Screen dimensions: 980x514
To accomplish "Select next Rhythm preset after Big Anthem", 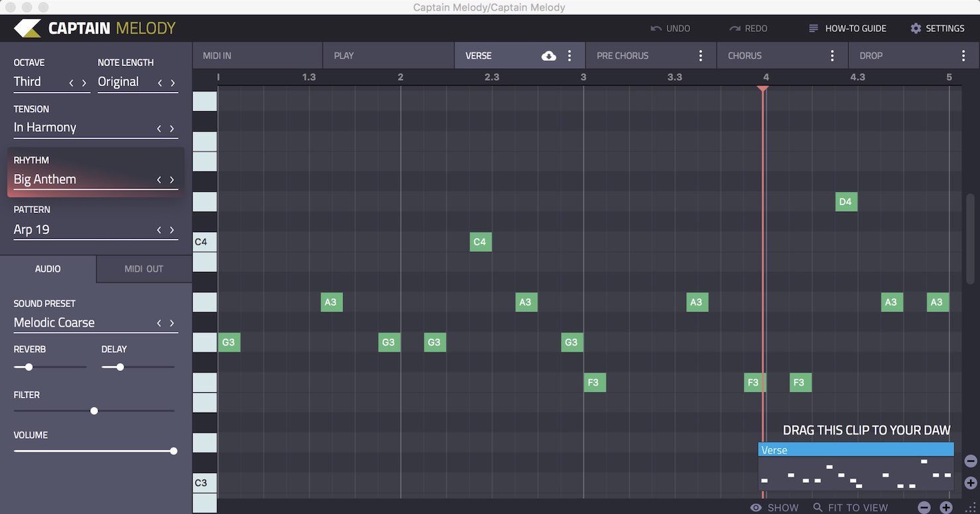I will [x=172, y=180].
